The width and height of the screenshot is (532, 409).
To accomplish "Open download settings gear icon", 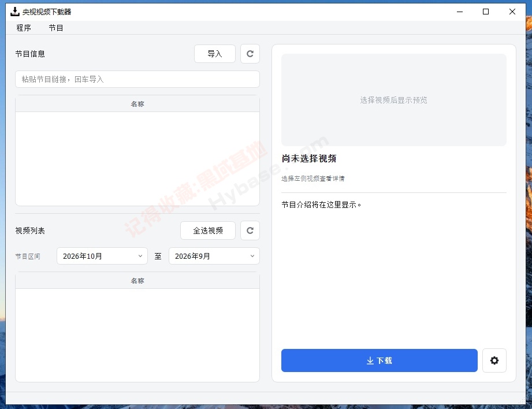I will click(494, 360).
